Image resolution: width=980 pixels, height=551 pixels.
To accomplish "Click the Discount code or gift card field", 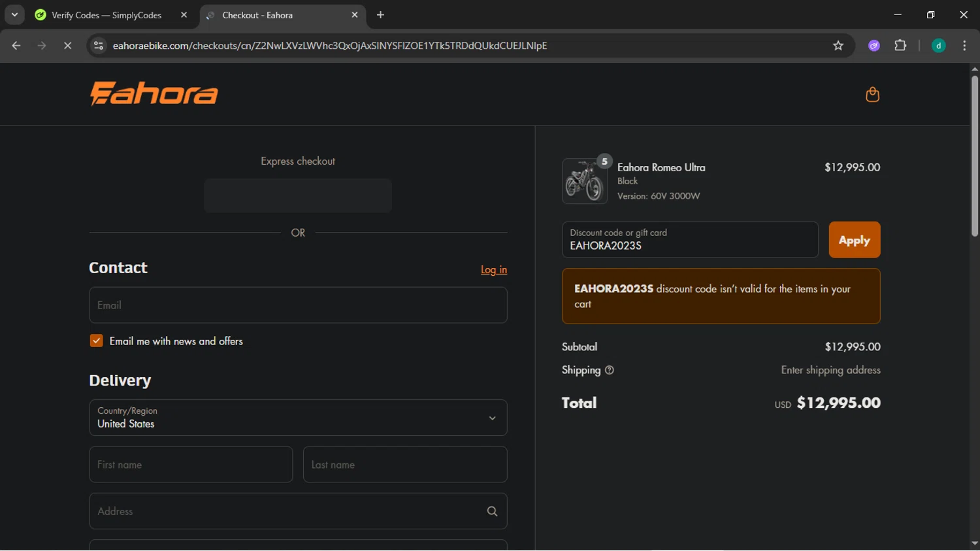I will 690,240.
